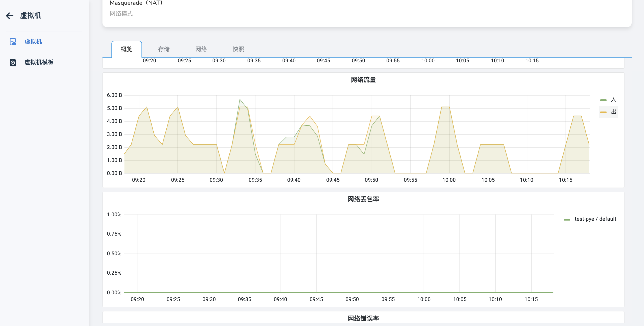Select the 虚拟机模板 sidebar menu item

pos(39,62)
